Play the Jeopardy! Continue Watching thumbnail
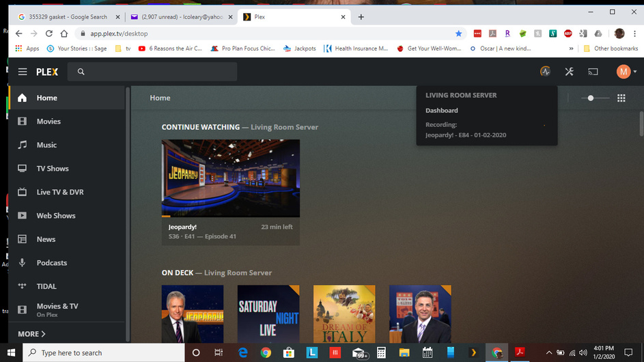Screen dimensions: 644x362 pyautogui.click(x=230, y=178)
